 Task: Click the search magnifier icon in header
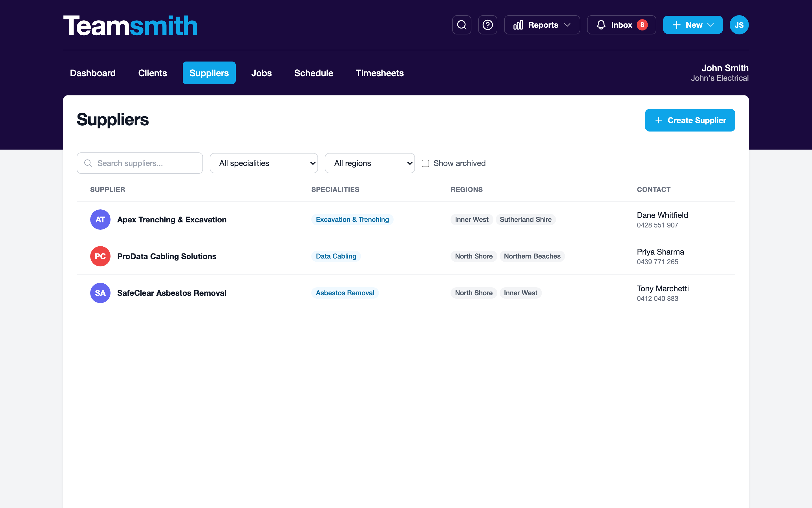[x=462, y=25]
